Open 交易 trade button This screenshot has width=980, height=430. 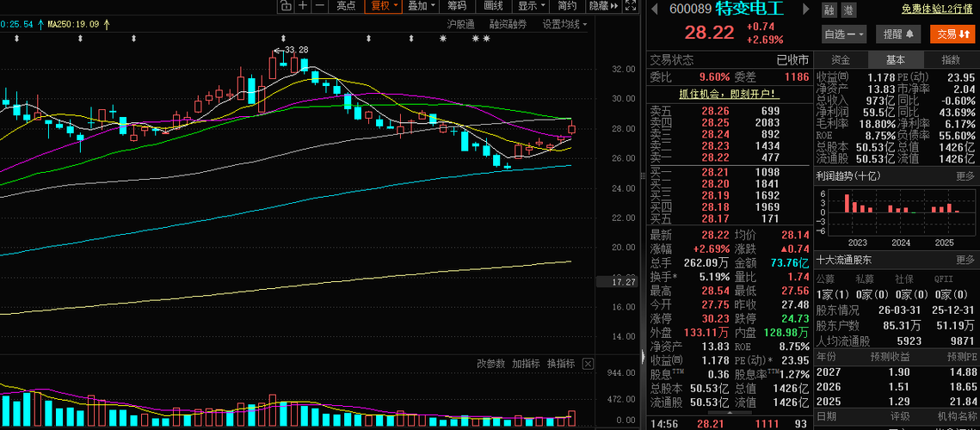click(x=952, y=34)
